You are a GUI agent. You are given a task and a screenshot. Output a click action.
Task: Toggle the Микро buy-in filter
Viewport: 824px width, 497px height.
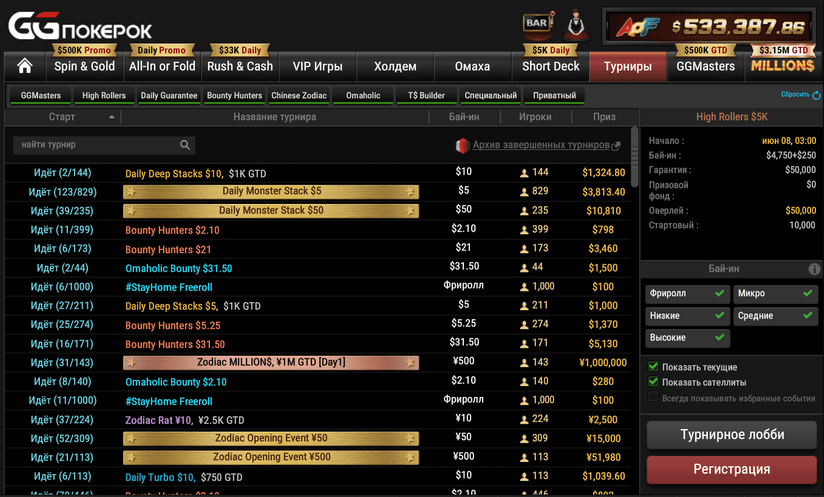point(775,294)
